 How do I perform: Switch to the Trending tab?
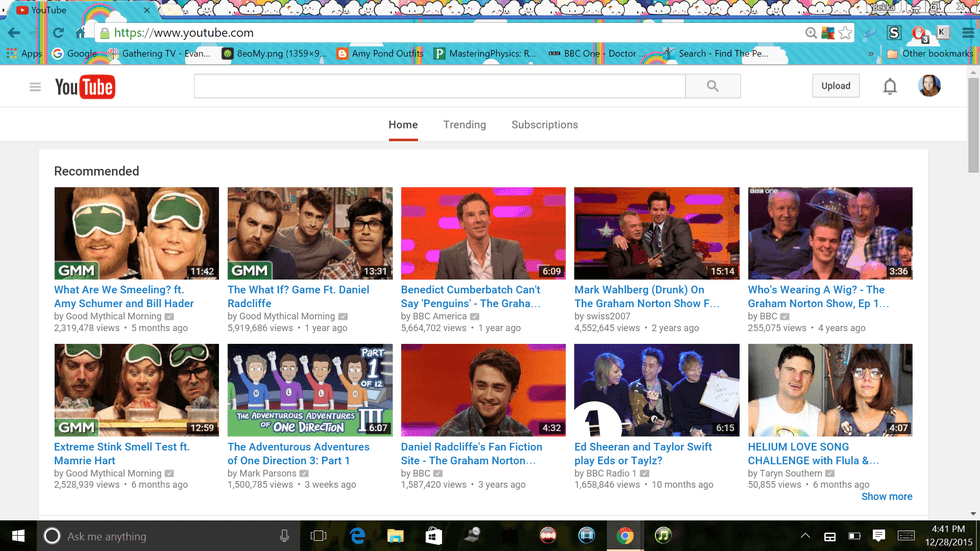point(464,125)
